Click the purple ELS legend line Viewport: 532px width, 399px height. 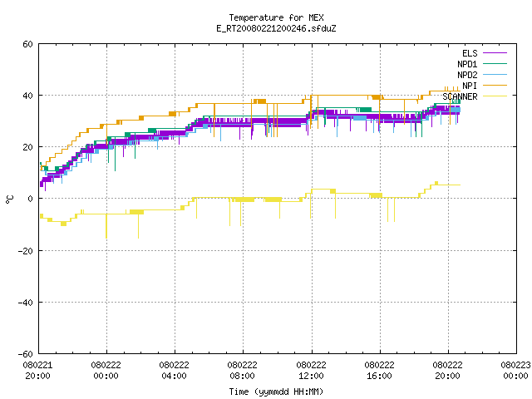495,53
